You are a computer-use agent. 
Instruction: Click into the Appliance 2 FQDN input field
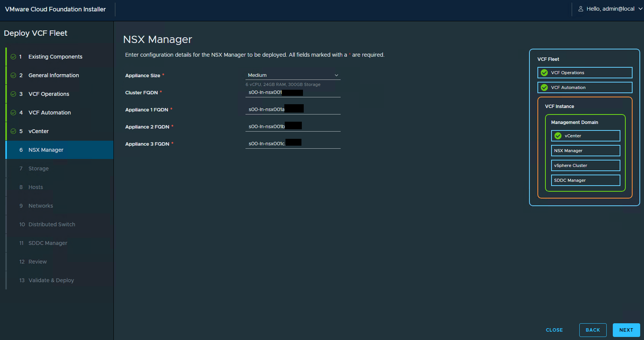[x=293, y=127]
